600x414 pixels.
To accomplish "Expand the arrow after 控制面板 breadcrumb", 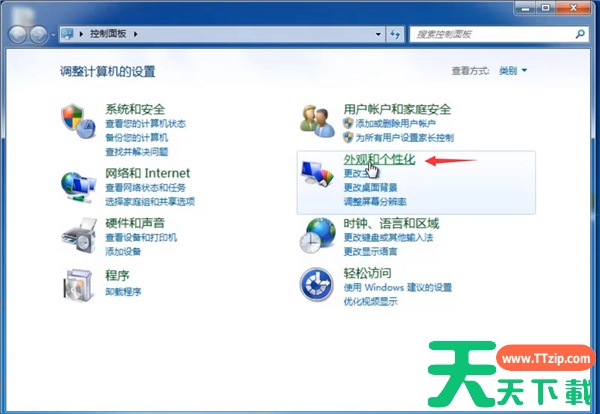I will click(135, 34).
